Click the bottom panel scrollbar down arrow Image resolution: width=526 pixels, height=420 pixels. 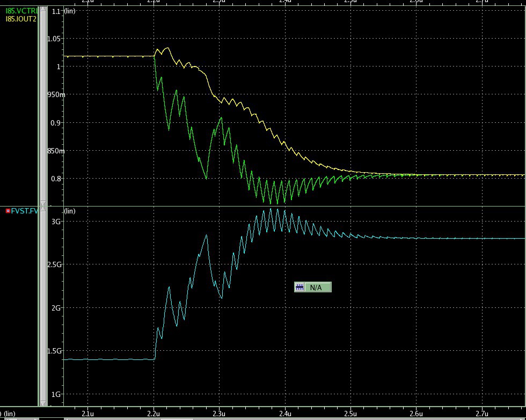pos(42,403)
